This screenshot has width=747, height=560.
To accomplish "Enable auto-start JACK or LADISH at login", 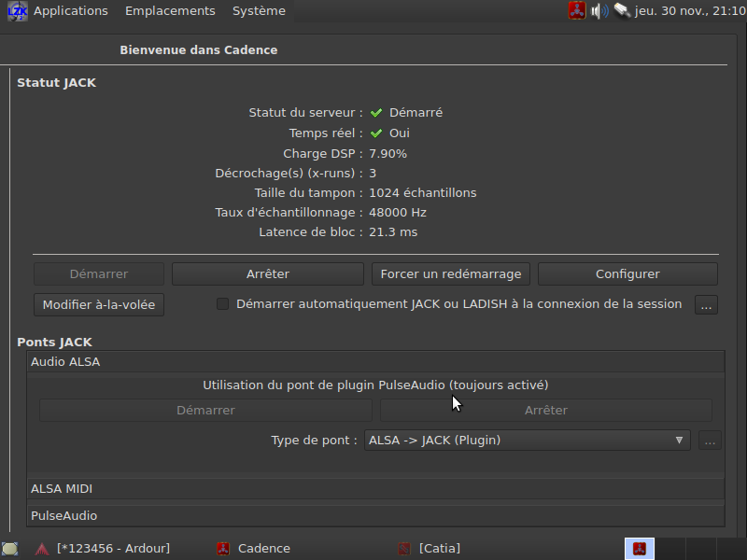I will point(222,304).
